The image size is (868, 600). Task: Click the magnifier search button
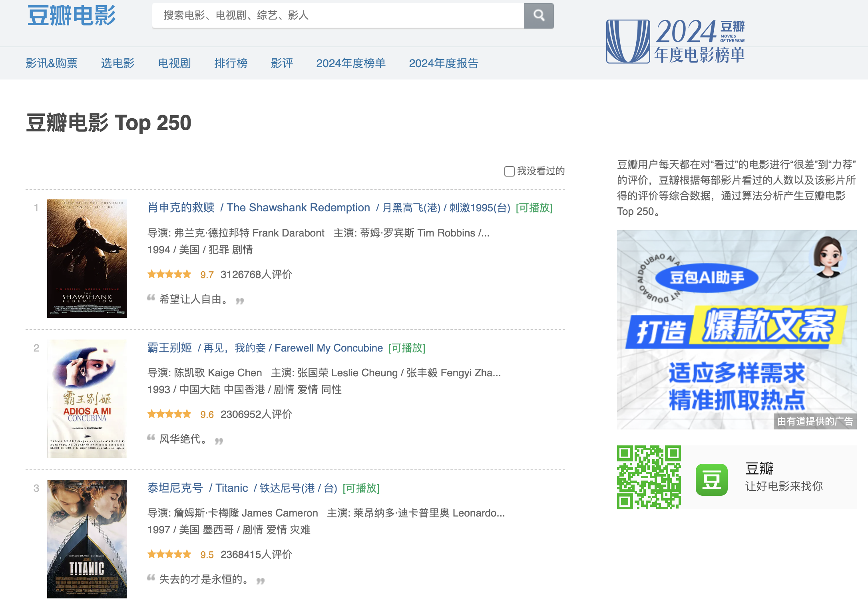[x=539, y=16]
